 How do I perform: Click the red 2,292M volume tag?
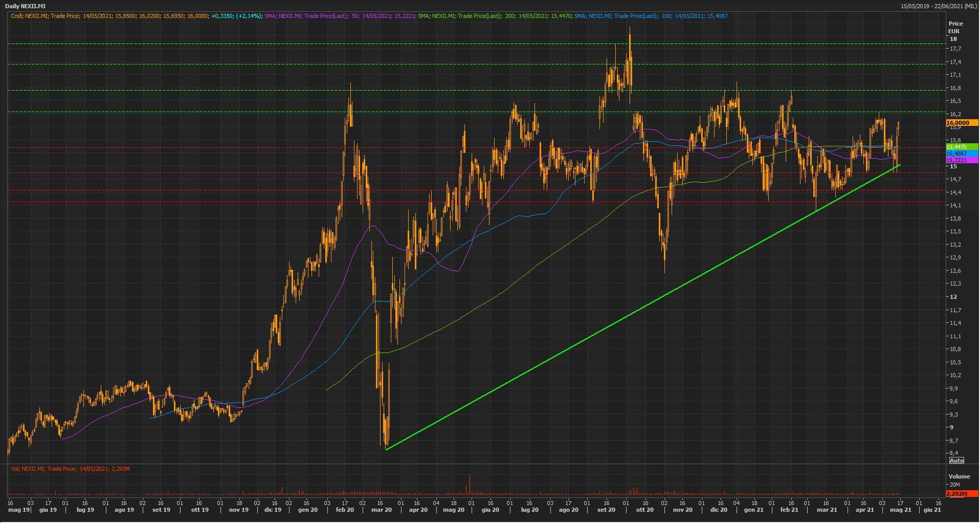[961, 494]
